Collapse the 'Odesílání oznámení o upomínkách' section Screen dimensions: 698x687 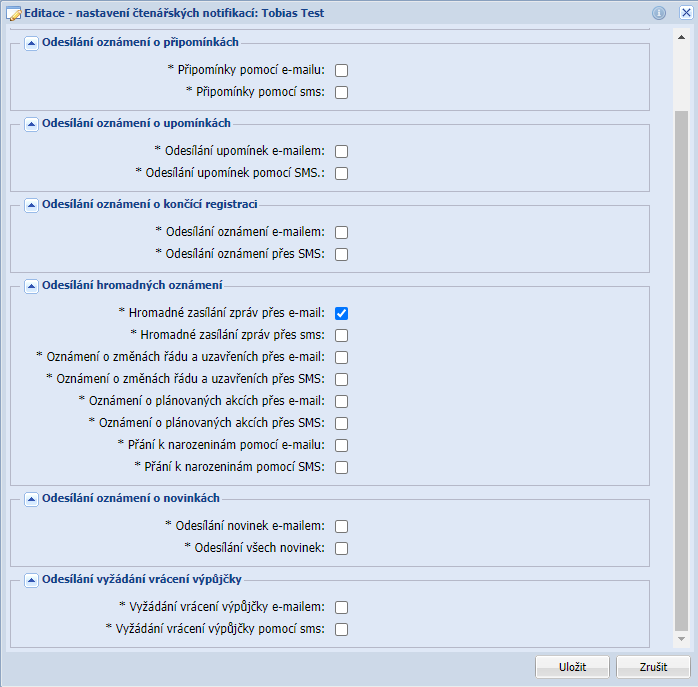(30, 123)
